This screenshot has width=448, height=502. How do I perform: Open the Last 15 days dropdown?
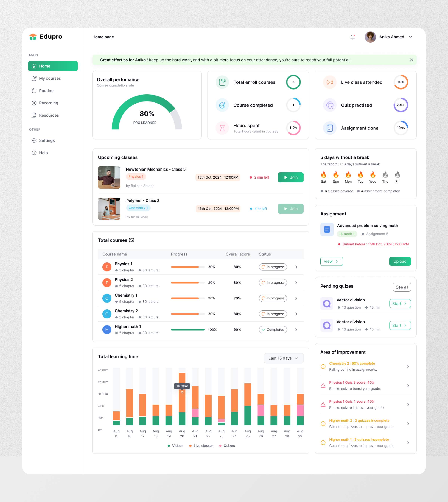pos(283,358)
